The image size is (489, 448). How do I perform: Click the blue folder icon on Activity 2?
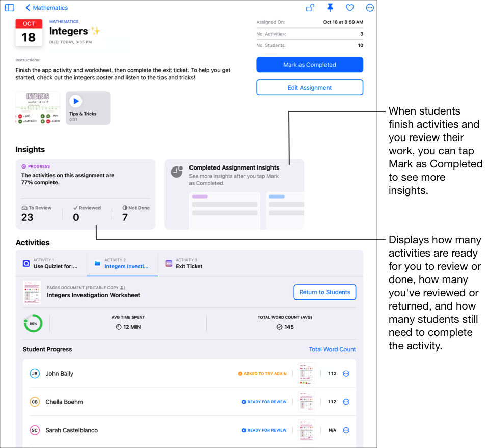tap(97, 263)
